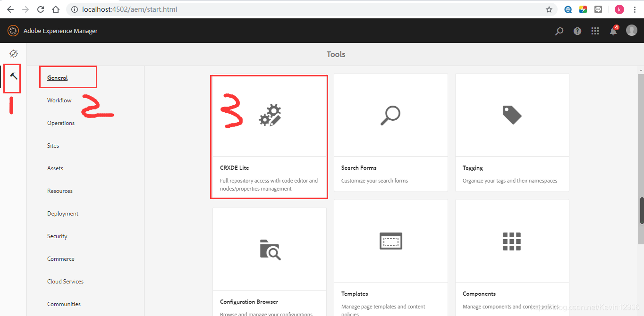Open the Configuration Browser title link
The height and width of the screenshot is (316, 644).
pos(249,302)
